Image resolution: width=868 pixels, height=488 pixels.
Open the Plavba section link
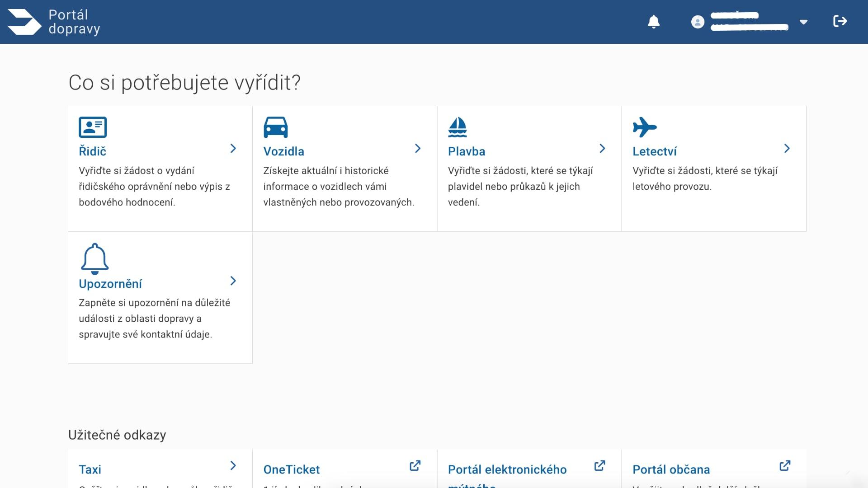pos(467,151)
